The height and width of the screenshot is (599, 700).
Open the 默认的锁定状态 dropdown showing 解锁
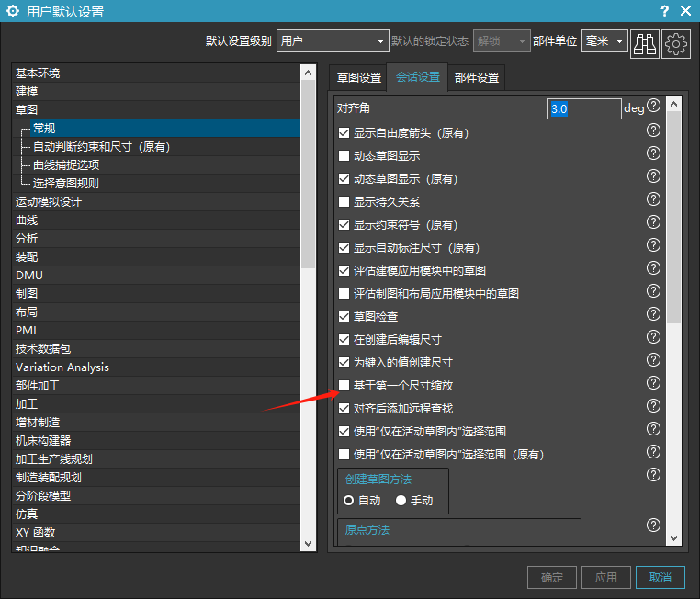point(502,41)
